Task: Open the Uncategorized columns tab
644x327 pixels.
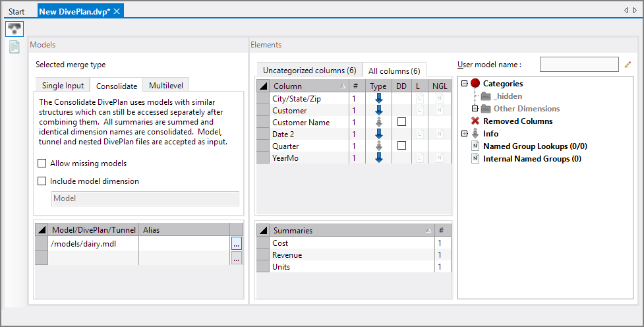Action: [x=309, y=71]
